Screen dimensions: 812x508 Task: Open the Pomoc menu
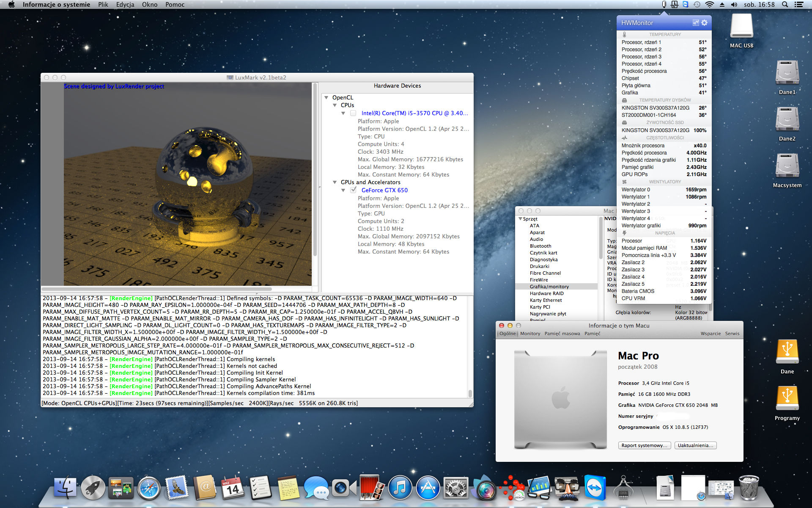coord(175,5)
